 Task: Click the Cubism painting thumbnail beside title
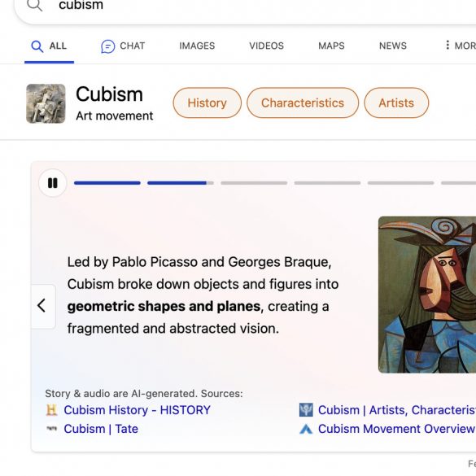[x=46, y=103]
